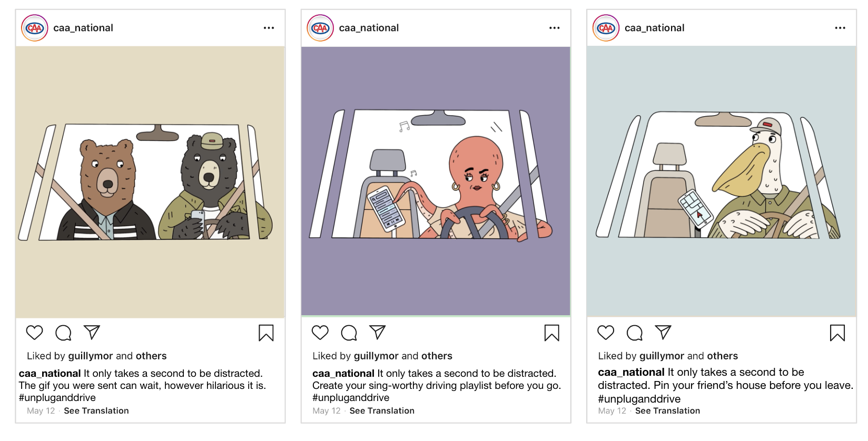Screen dimensions: 868x441
Task: See Translation for the bears post caption
Action: pos(96,410)
